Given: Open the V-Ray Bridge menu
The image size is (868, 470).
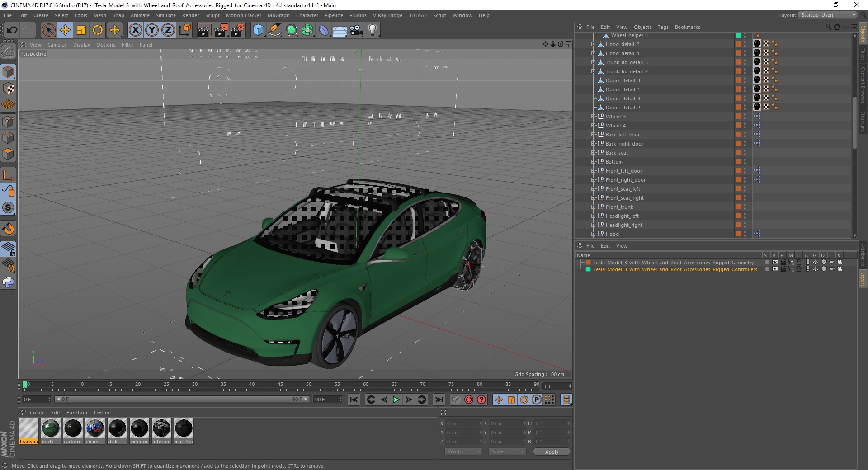Looking at the screenshot, I should tap(387, 15).
